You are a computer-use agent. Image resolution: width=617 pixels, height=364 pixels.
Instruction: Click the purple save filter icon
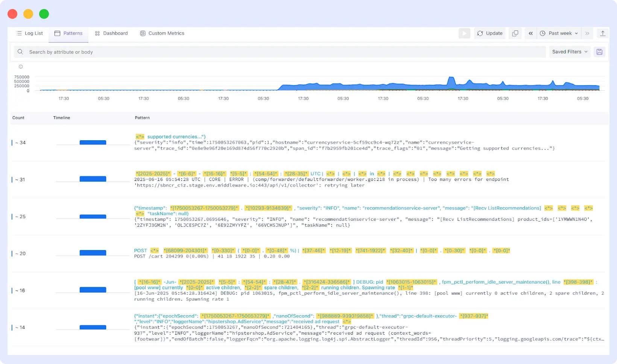(599, 52)
